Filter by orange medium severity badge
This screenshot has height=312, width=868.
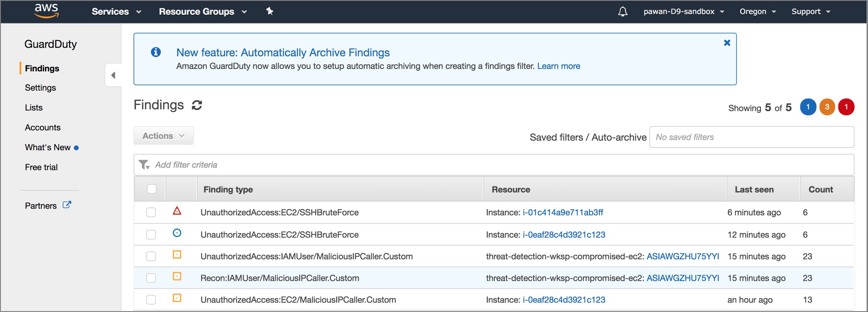pos(827,107)
